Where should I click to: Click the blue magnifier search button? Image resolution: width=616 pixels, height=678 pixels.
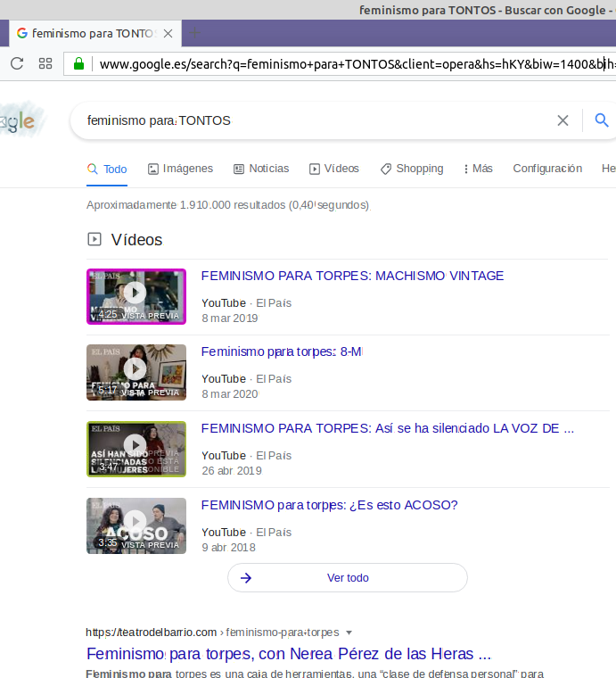point(602,120)
